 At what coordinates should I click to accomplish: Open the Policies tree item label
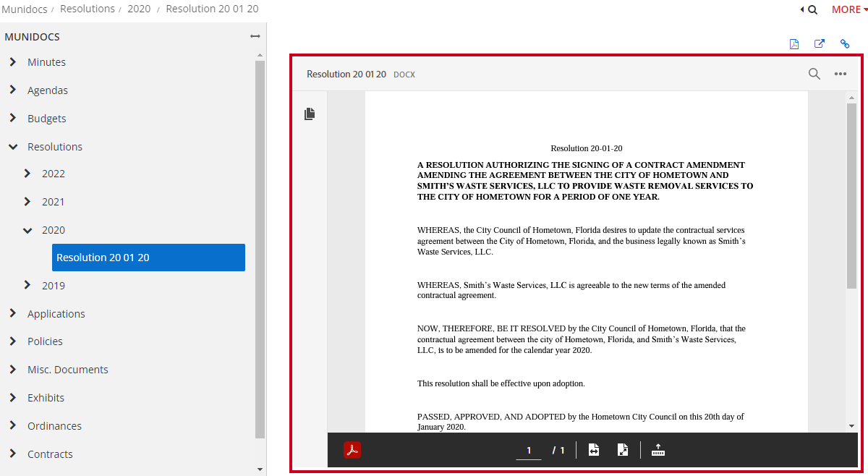tap(45, 341)
